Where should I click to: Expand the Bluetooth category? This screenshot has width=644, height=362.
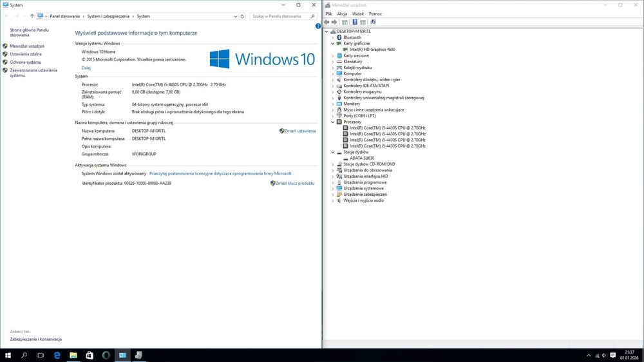(333, 37)
